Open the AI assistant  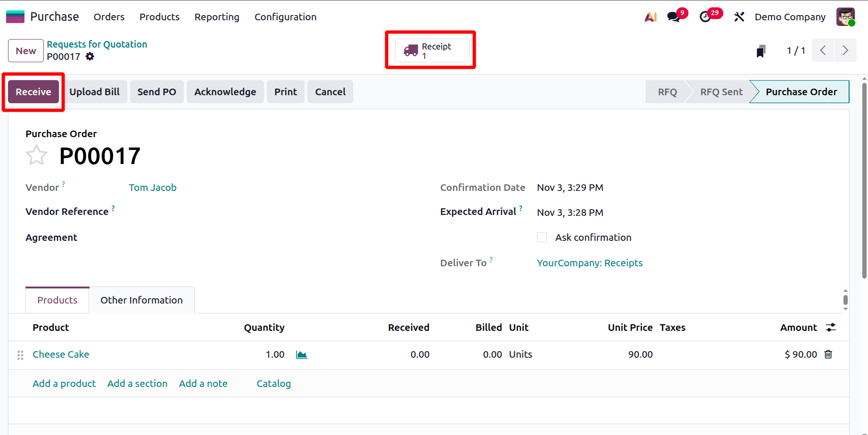pos(651,16)
